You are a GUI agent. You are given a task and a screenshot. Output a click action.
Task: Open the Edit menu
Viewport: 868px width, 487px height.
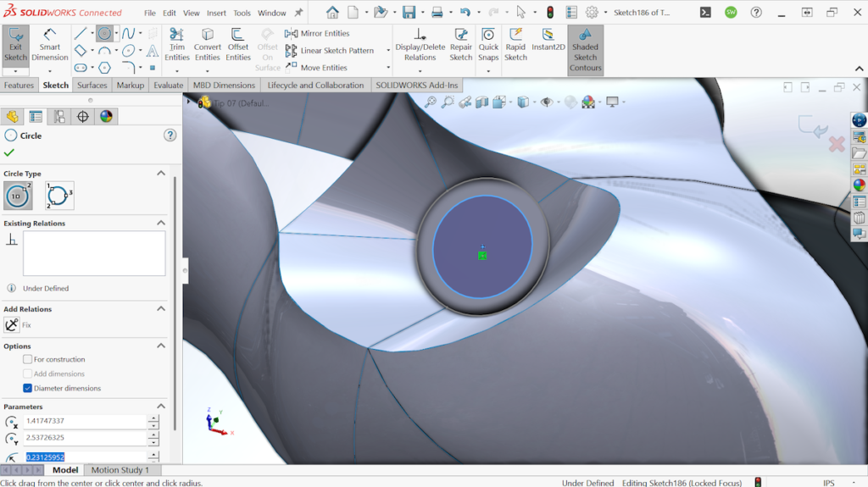(170, 13)
